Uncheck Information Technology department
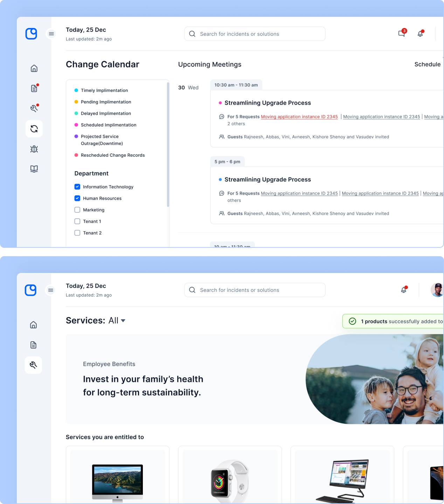Viewport: 444px width, 504px height. point(77,187)
